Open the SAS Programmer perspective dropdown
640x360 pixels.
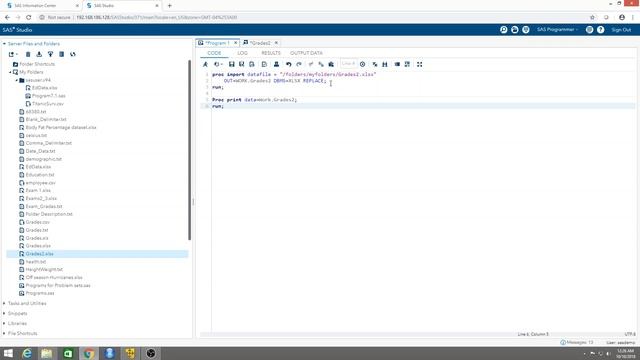coord(557,30)
